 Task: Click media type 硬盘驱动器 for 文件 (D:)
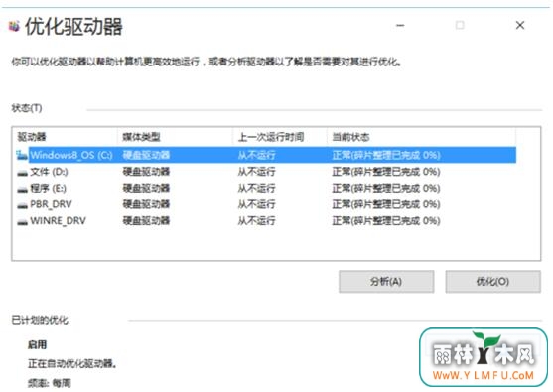tap(146, 172)
